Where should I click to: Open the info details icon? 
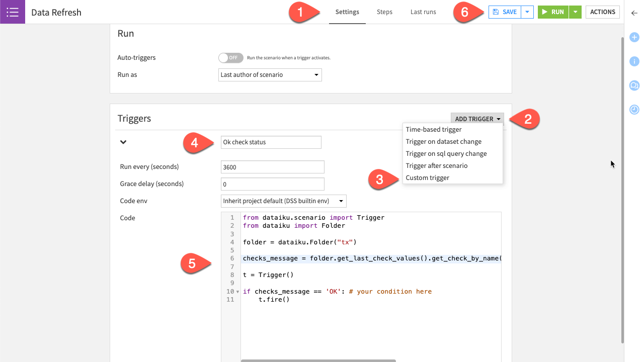[634, 61]
